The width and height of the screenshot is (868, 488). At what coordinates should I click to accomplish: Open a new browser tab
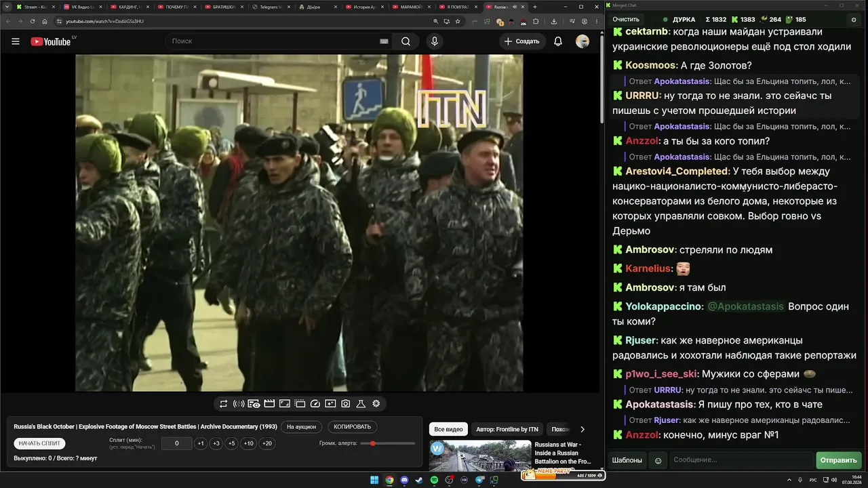(535, 7)
